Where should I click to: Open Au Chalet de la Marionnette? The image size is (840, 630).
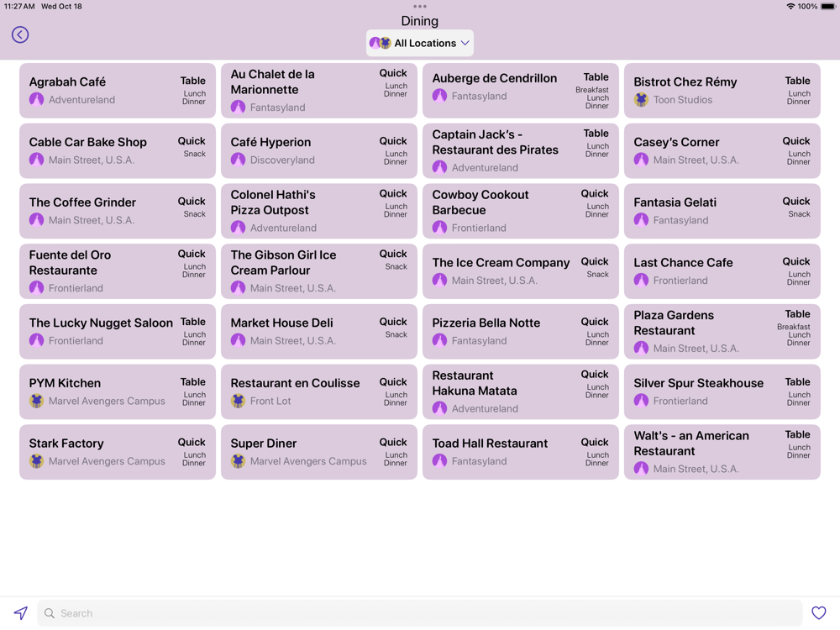tap(318, 91)
